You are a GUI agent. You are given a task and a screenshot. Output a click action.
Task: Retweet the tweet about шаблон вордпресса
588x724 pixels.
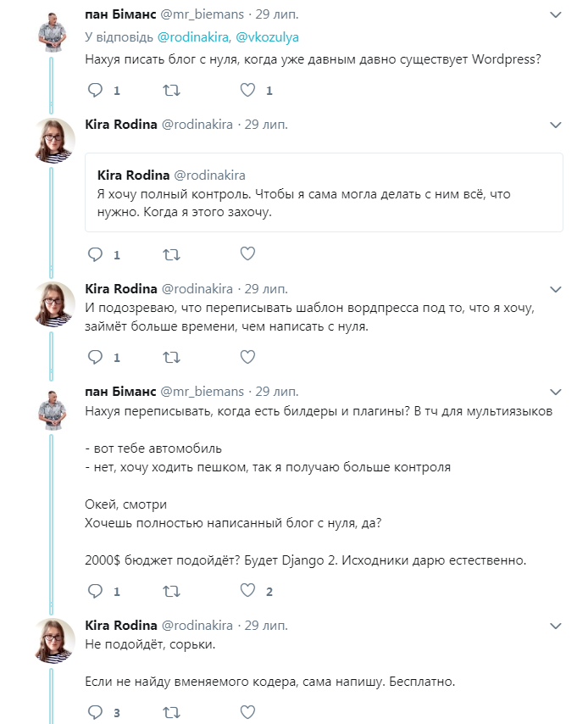pyautogui.click(x=171, y=357)
